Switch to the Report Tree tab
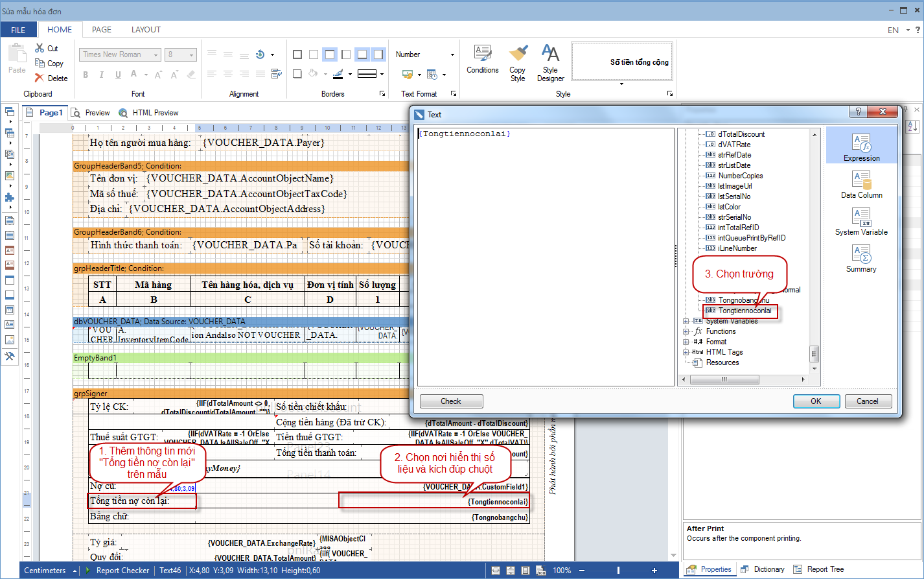The width and height of the screenshot is (924, 579). coord(818,569)
